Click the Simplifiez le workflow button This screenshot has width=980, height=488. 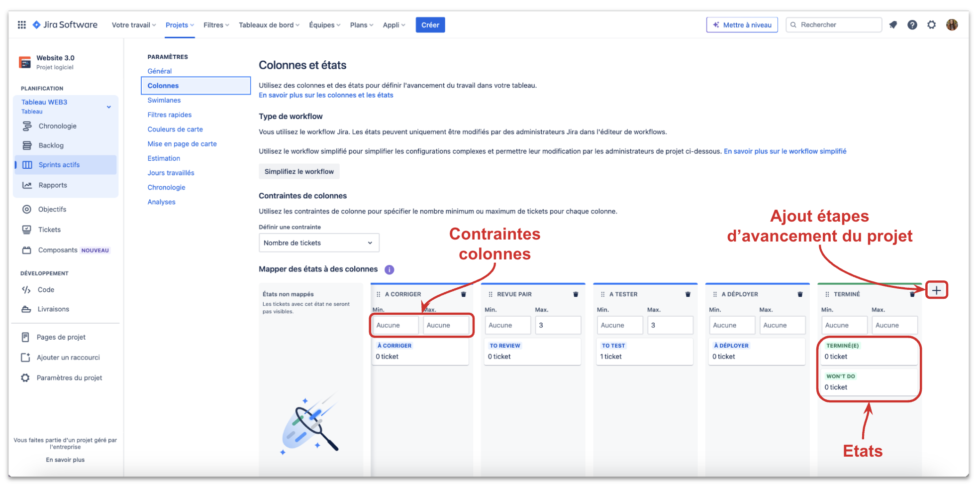(x=299, y=171)
